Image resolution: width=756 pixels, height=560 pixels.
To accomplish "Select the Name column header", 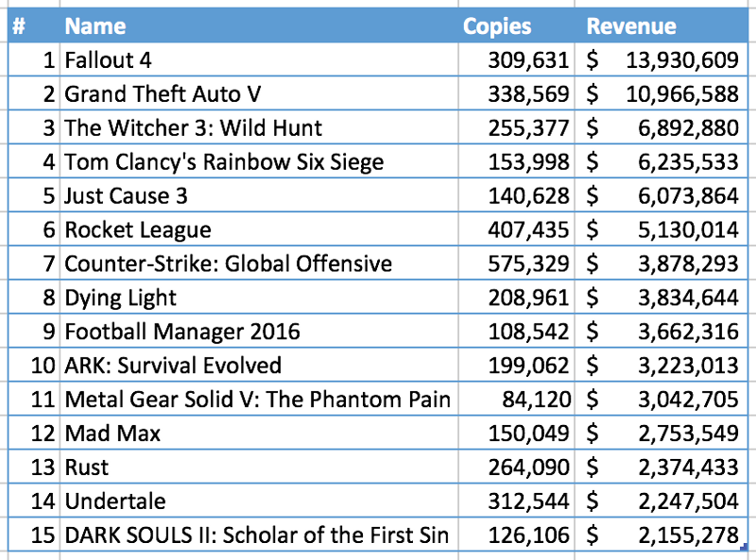I will [259, 25].
